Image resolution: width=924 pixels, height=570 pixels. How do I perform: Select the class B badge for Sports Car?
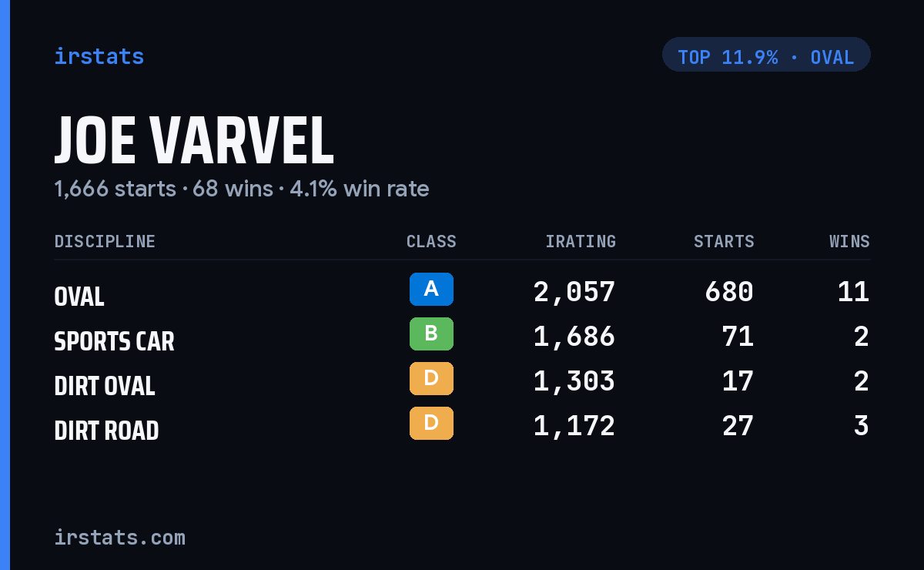point(431,334)
